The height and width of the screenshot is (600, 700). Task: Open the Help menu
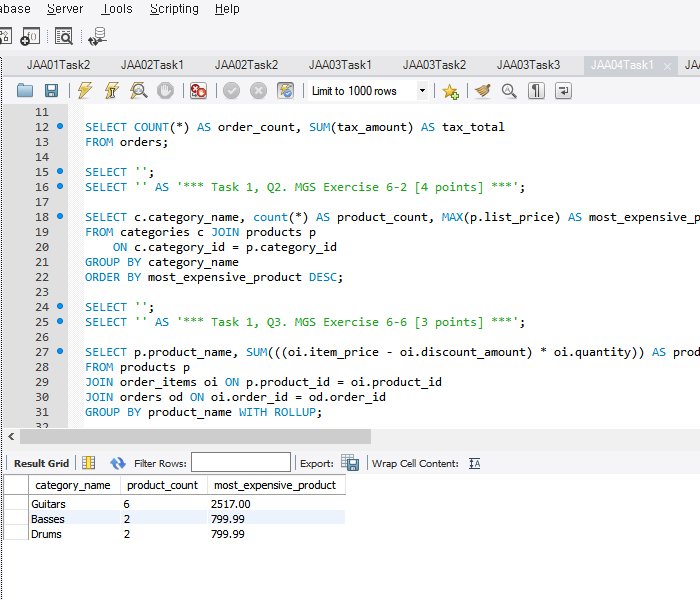[227, 9]
